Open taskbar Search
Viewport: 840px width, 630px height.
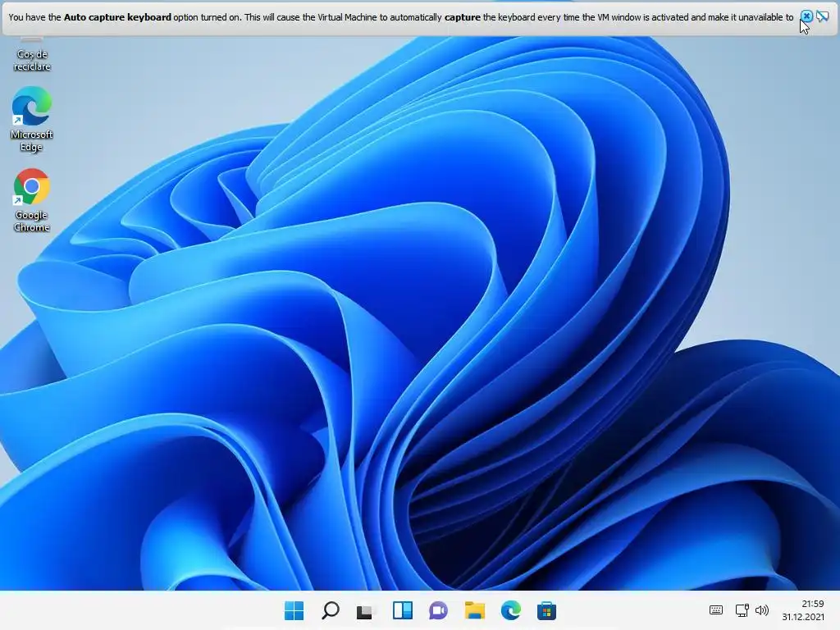coord(331,610)
